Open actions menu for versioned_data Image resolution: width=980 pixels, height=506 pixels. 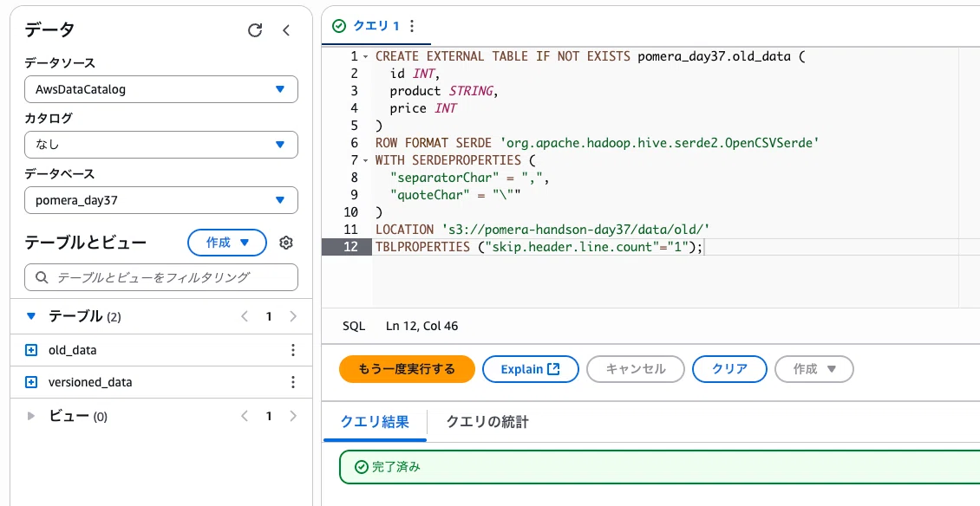coord(292,382)
